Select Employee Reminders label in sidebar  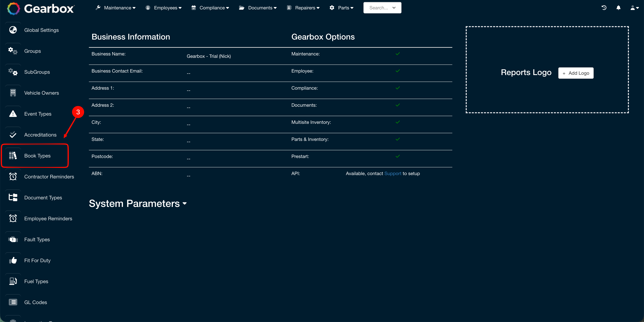coord(48,219)
